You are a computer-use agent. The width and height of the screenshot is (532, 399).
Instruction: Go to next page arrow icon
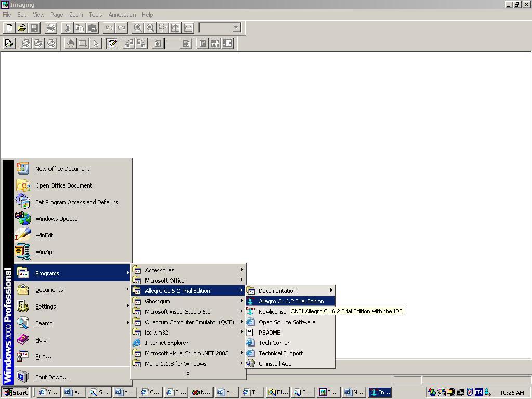click(x=186, y=44)
